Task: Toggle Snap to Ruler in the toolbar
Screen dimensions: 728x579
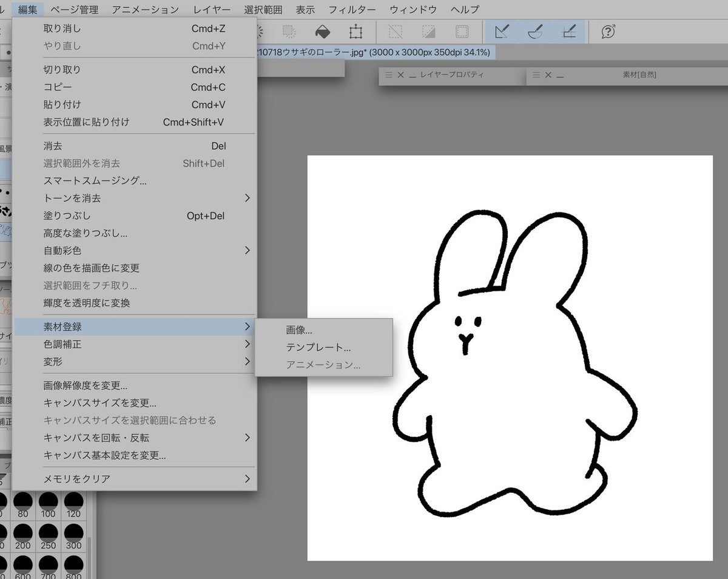Action: pyautogui.click(x=502, y=32)
